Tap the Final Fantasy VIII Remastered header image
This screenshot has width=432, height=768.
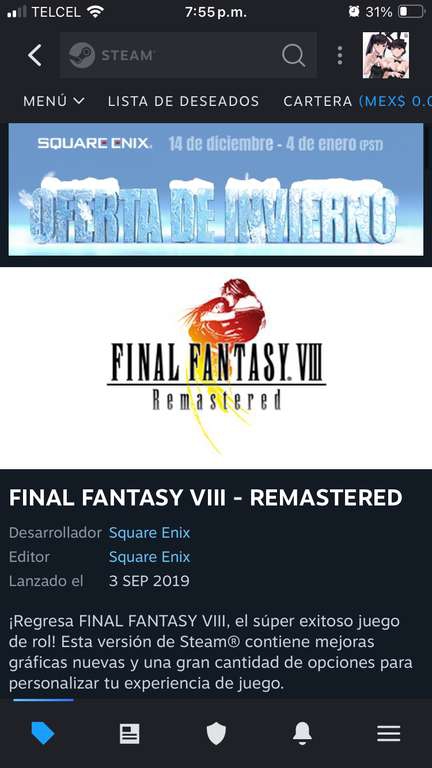click(216, 368)
